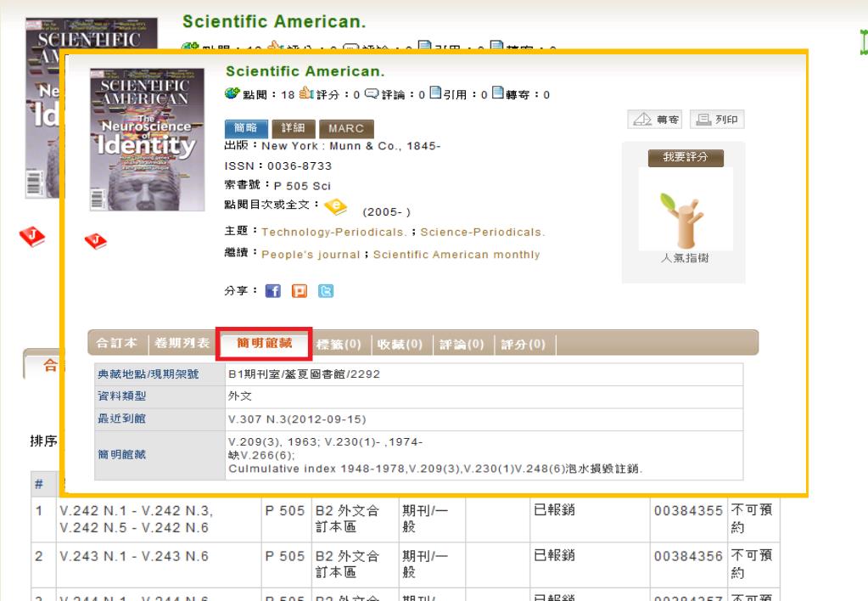Click the citation document icon
The height and width of the screenshot is (601, 868).
[435, 93]
